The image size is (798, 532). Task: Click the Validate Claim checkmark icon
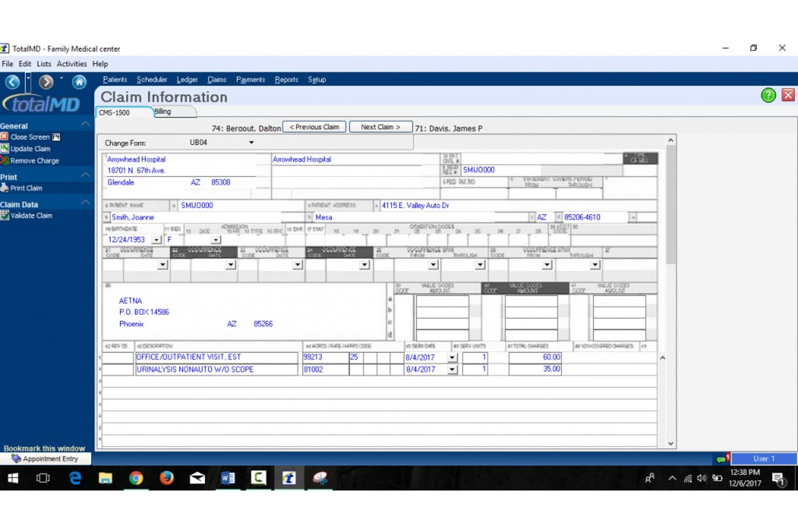(4, 215)
